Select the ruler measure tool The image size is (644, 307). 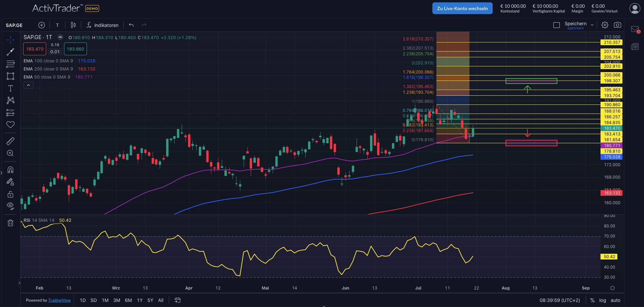coord(10,141)
